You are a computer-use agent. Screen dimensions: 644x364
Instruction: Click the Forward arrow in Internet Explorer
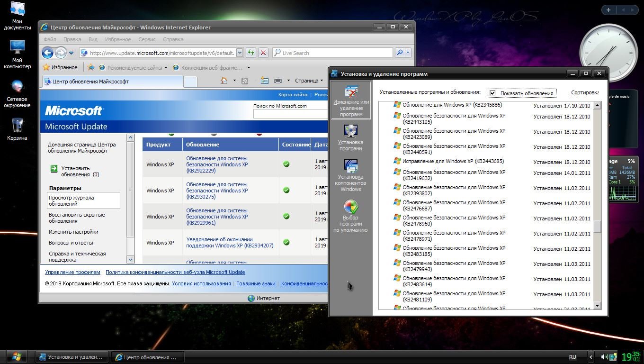(x=61, y=53)
